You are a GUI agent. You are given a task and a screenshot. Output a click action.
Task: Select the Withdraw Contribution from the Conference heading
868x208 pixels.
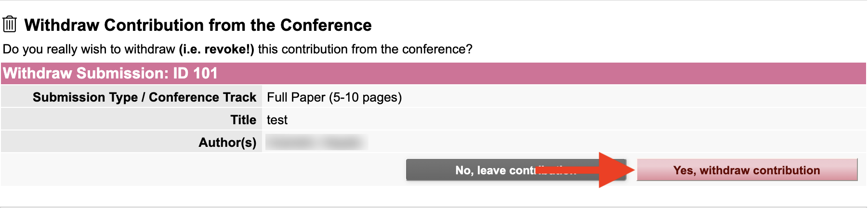point(198,25)
